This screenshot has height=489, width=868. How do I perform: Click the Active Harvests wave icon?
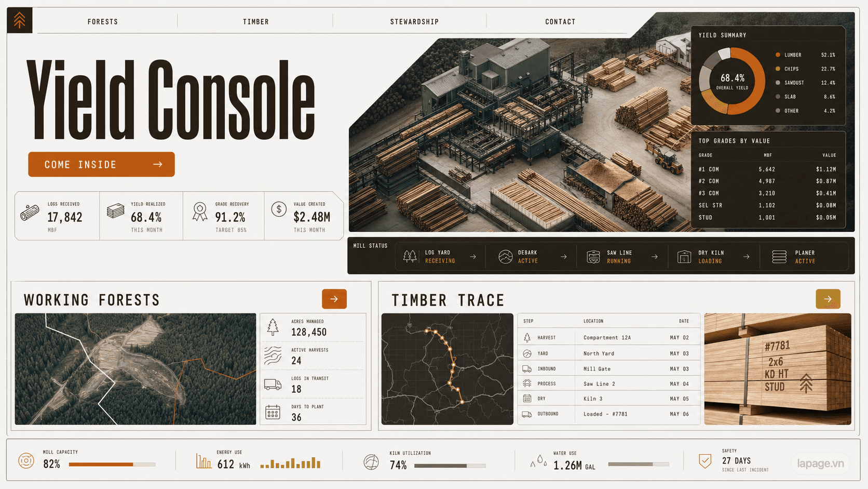pyautogui.click(x=273, y=355)
